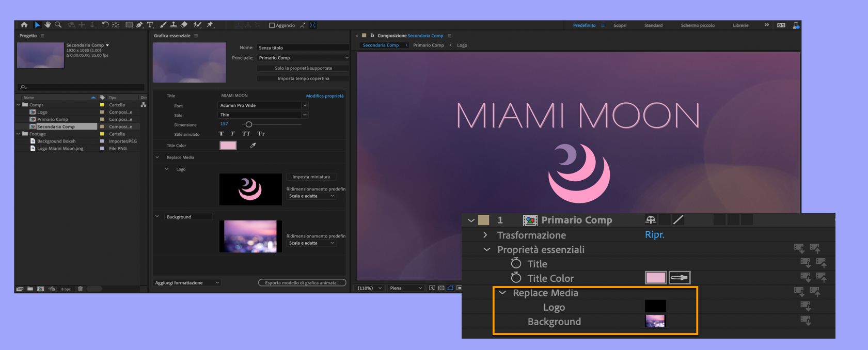Open the Primario Comp breadcrumb tab
This screenshot has width=868, height=350.
point(428,45)
